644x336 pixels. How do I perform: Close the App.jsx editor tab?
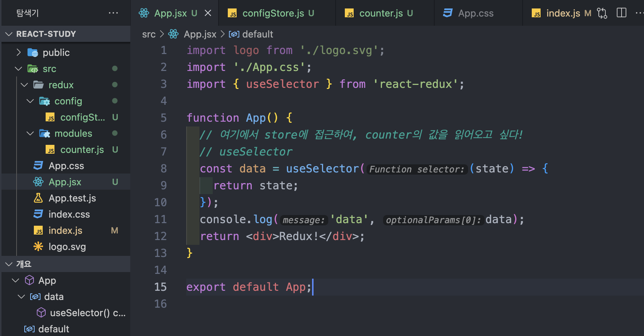pos(208,13)
